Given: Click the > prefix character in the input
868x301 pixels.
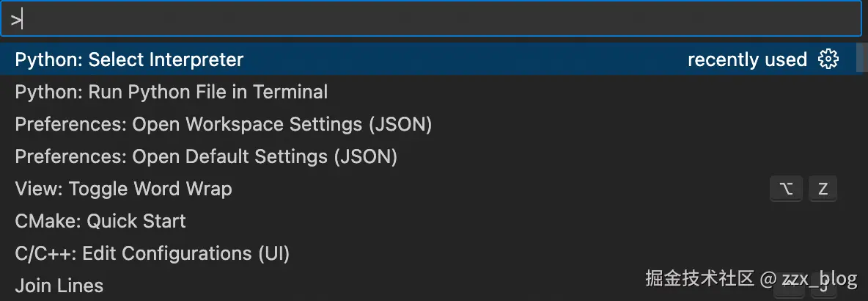Looking at the screenshot, I should [x=15, y=19].
